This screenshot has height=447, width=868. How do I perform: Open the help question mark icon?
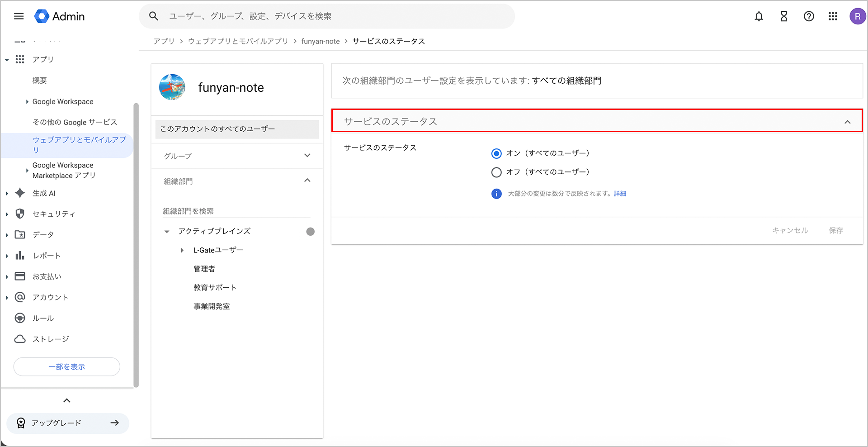coord(809,16)
